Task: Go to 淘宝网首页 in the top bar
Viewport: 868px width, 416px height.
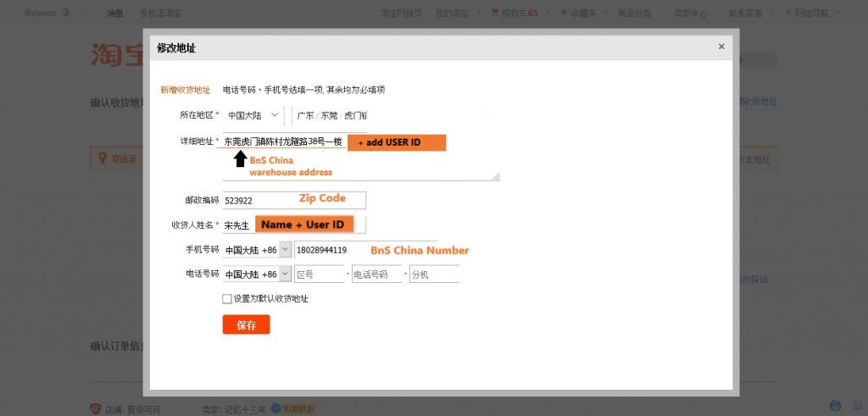Action: [401, 13]
